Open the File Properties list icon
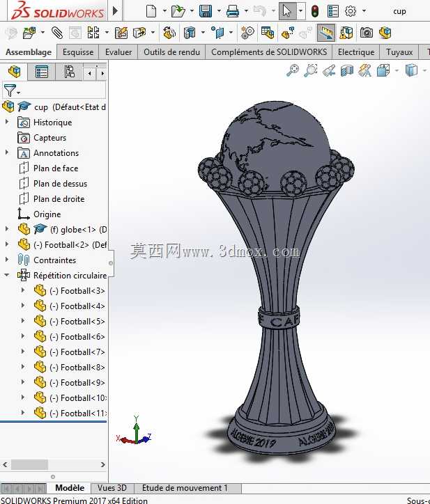430x504 pixels. [333, 11]
